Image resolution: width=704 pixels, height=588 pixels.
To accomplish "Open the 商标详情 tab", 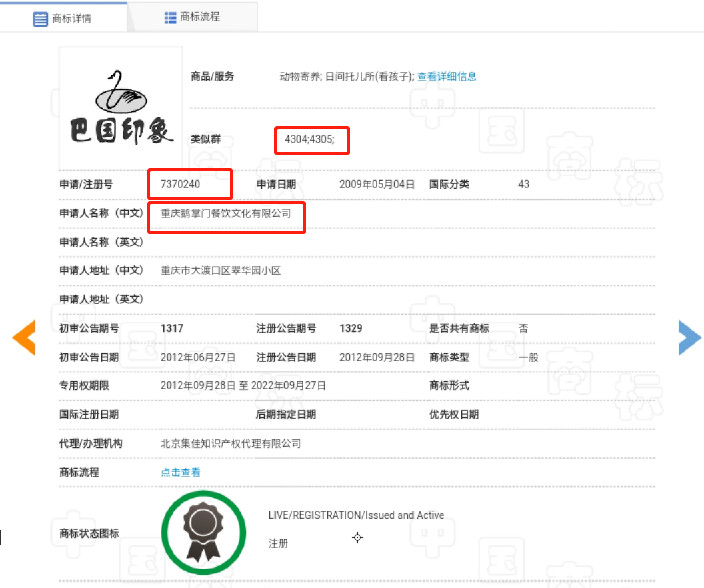I will 63,18.
